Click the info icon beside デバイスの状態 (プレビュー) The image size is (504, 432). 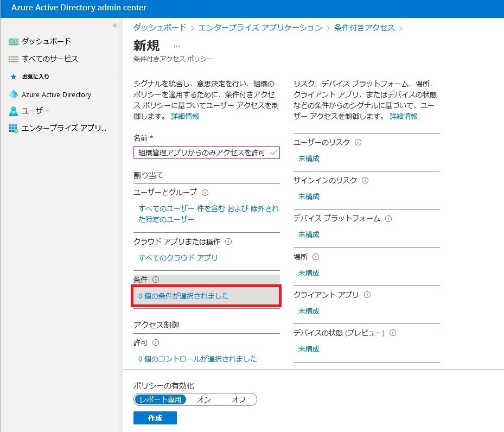[392, 332]
